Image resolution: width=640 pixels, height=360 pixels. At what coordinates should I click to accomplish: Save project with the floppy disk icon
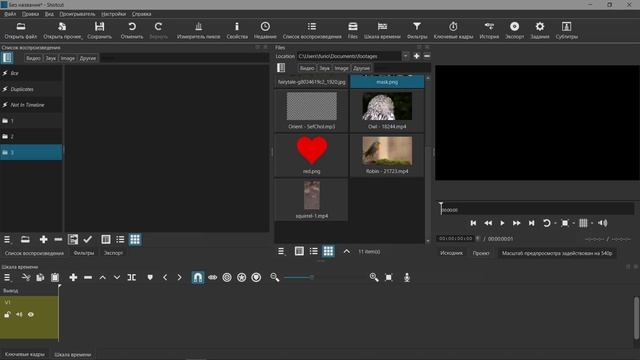click(99, 27)
